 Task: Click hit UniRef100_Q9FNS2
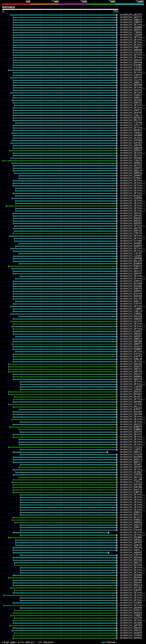131,540
